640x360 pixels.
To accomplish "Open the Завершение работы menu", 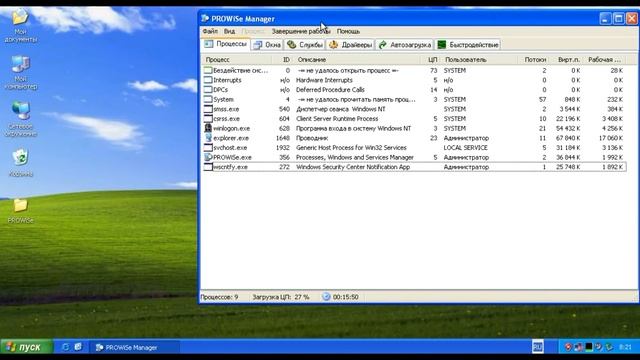I will [301, 31].
